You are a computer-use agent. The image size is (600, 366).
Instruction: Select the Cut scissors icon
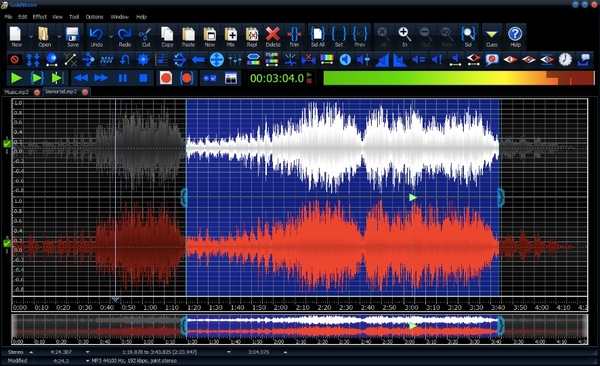tap(145, 34)
